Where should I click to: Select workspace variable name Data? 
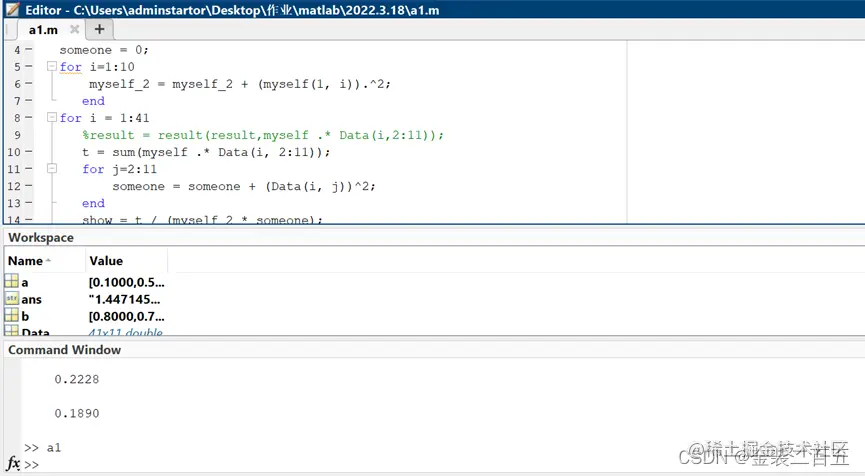[x=36, y=332]
